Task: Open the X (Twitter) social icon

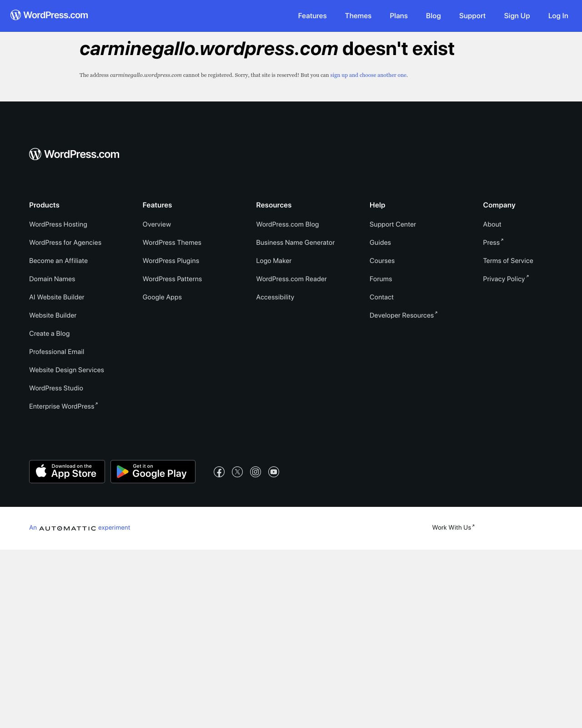Action: (x=237, y=472)
